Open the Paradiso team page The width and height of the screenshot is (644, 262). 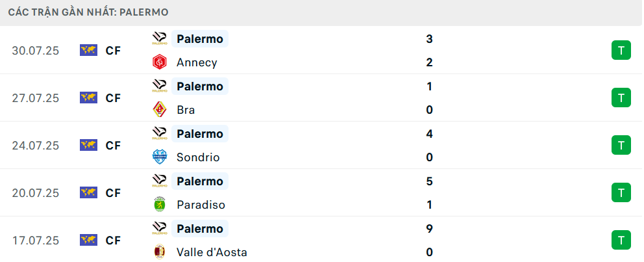pos(201,205)
